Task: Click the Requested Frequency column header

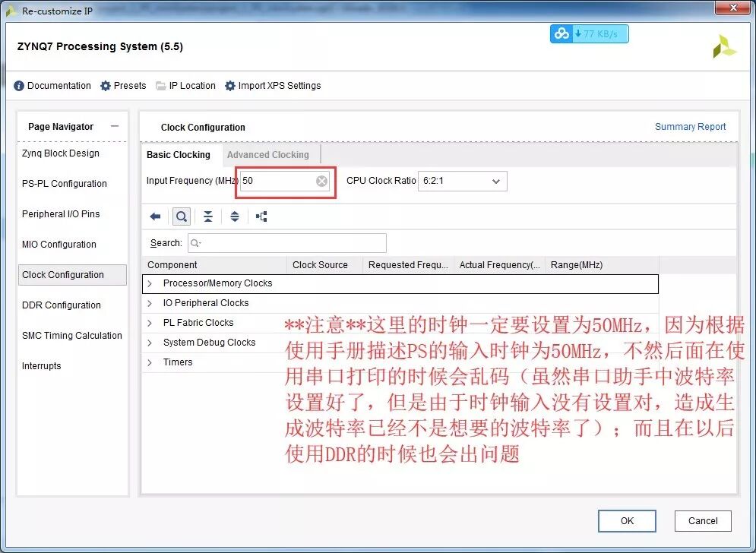Action: click(408, 265)
